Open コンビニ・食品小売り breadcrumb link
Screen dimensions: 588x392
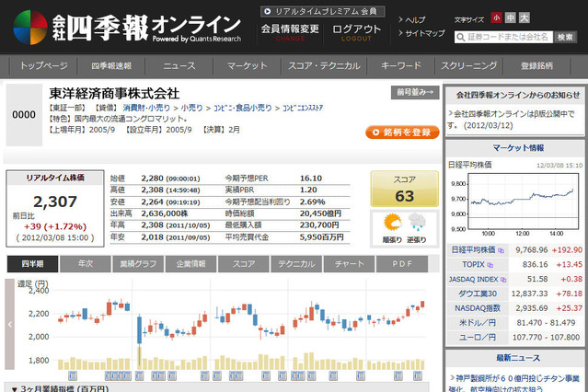click(x=243, y=108)
